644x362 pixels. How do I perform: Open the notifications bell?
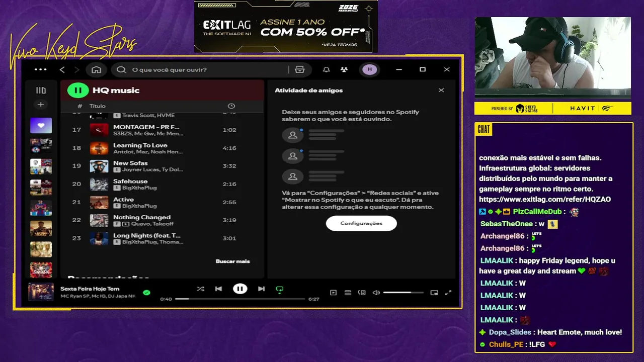click(x=326, y=70)
